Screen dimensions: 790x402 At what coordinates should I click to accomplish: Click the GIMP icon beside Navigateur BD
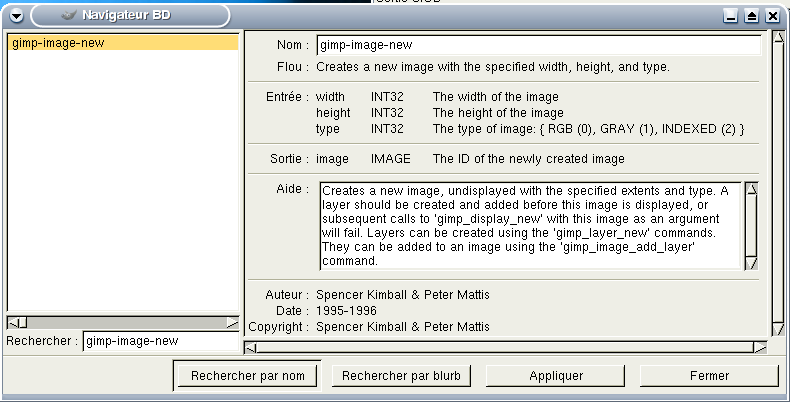click(69, 16)
